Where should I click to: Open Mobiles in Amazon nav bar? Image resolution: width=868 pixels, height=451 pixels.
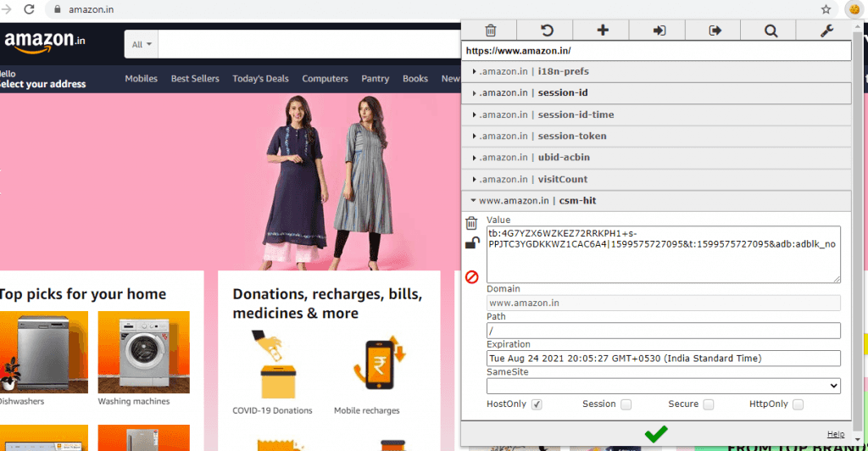coord(142,79)
